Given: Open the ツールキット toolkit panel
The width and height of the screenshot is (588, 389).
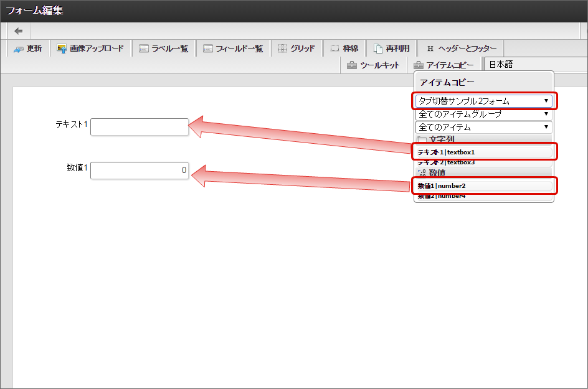Looking at the screenshot, I should (x=374, y=65).
